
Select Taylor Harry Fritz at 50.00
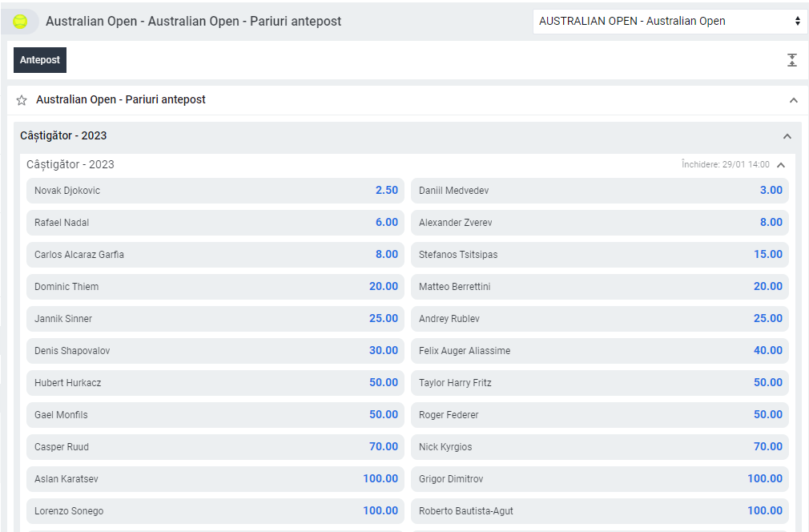[599, 382]
